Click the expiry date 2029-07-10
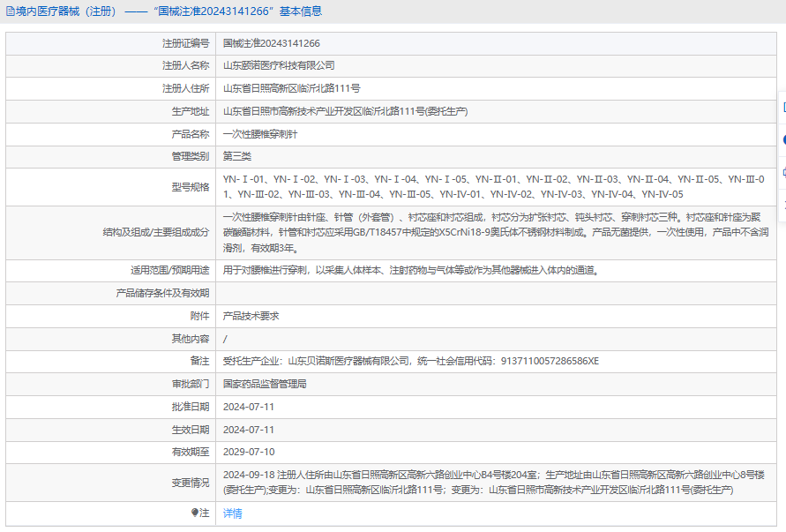 tap(249, 452)
